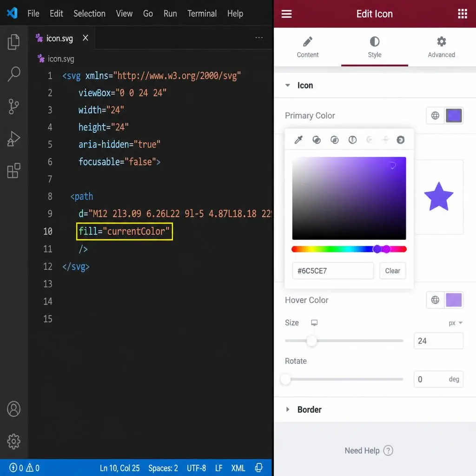This screenshot has height=476, width=476.
Task: Click the globe icon next to Hover Color
Action: (435, 300)
